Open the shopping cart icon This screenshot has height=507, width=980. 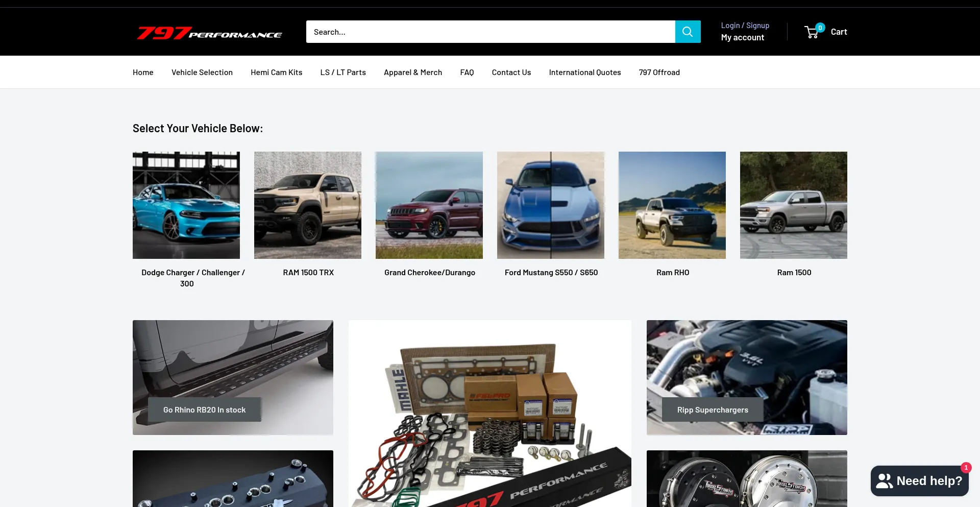click(812, 32)
